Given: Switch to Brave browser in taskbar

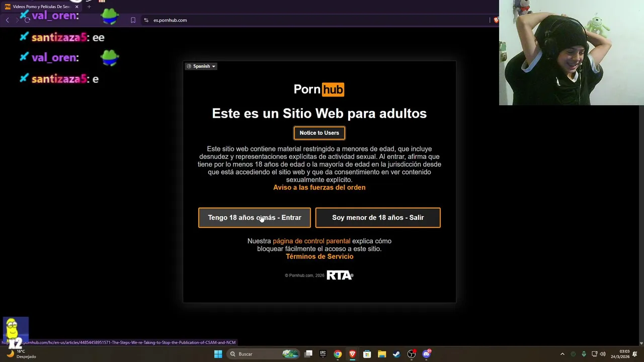Looking at the screenshot, I should point(352,354).
